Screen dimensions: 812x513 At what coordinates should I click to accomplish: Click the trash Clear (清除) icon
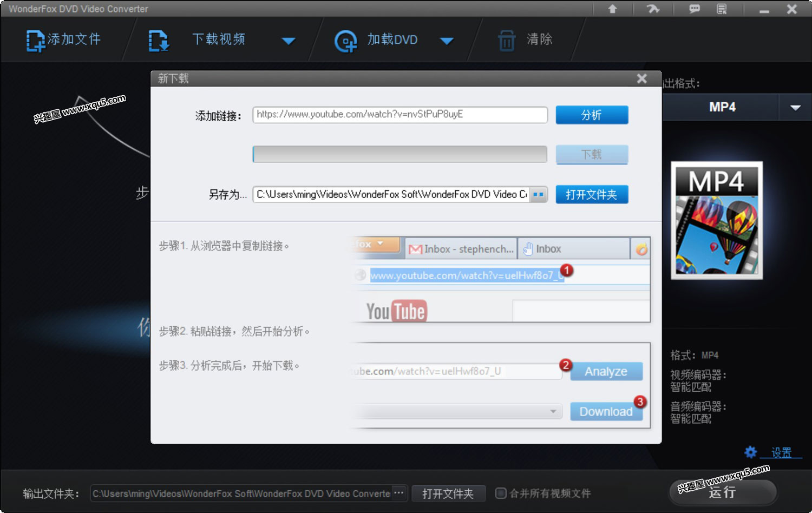[507, 41]
